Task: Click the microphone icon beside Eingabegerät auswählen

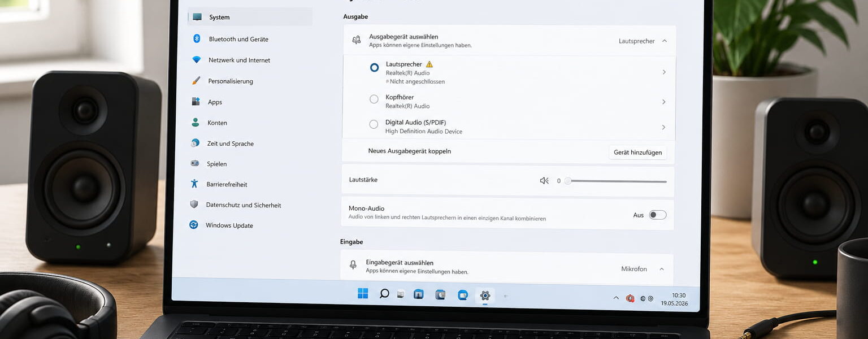Action: point(353,265)
